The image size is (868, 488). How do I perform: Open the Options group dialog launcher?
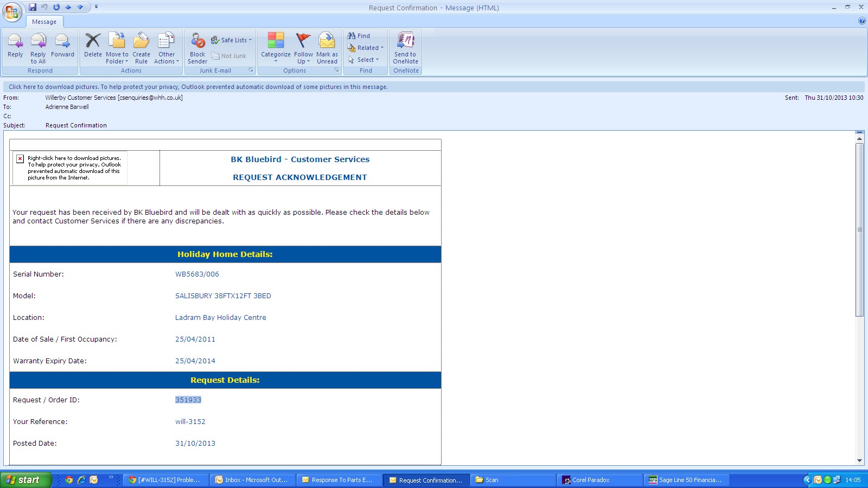(x=337, y=70)
